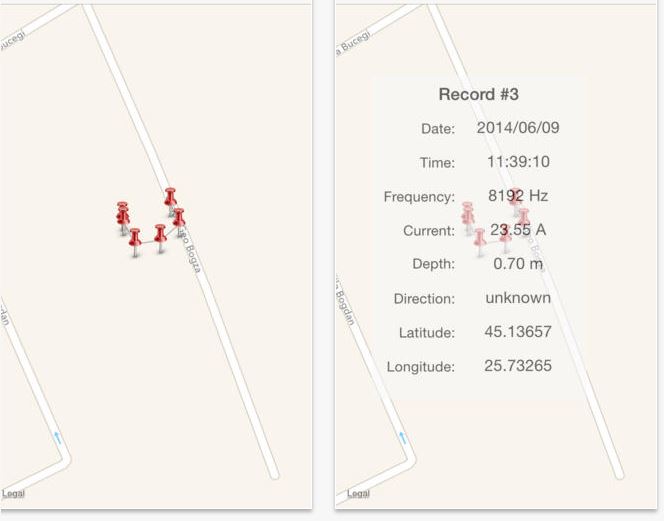664x521 pixels.
Task: Select the right pin beside the street label
Action: tap(178, 217)
